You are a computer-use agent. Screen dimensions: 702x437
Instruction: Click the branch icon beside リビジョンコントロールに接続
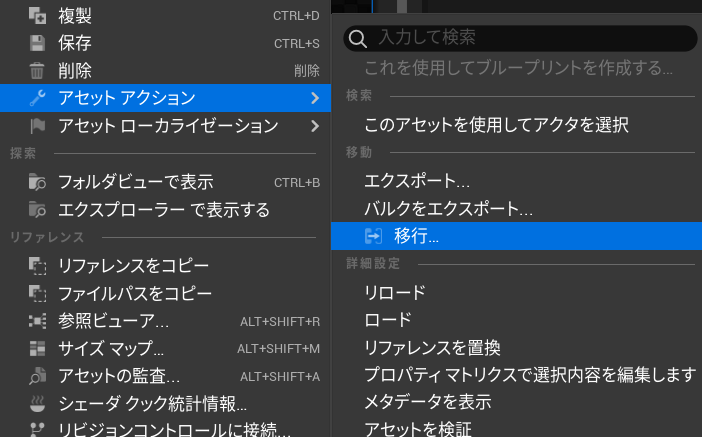coord(37,429)
